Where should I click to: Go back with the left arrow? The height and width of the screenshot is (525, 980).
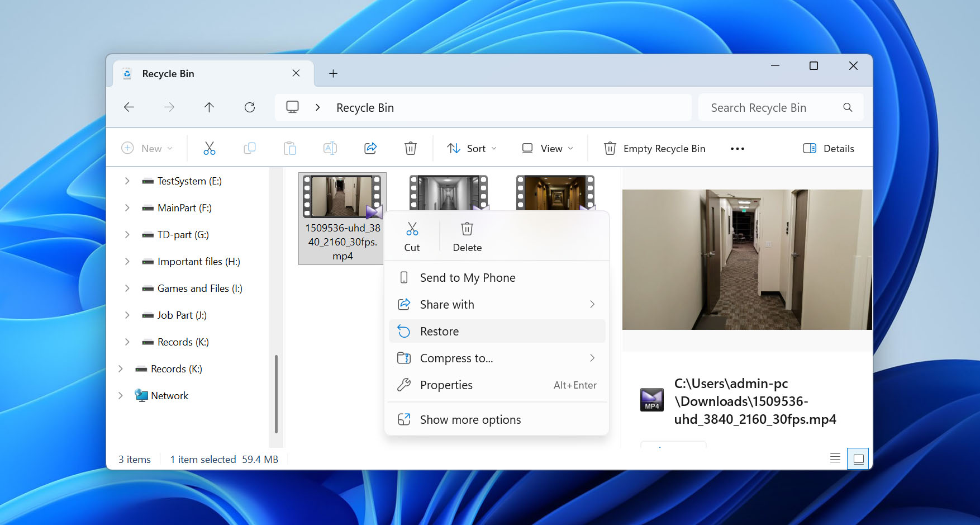(x=129, y=107)
